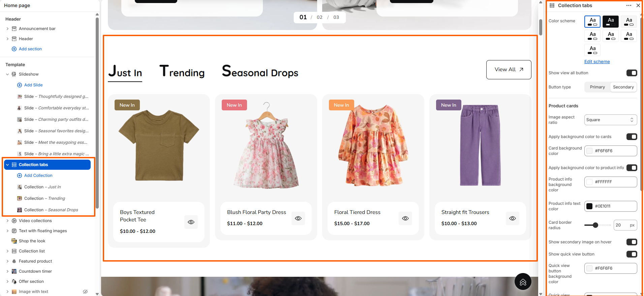Open the Card background color swatch
Viewport: 644px width, 296px height.
[x=589, y=151]
